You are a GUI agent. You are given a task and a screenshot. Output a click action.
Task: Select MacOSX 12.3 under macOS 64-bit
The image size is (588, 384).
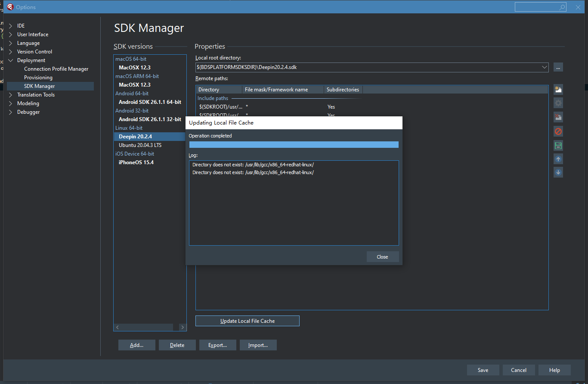pyautogui.click(x=135, y=68)
